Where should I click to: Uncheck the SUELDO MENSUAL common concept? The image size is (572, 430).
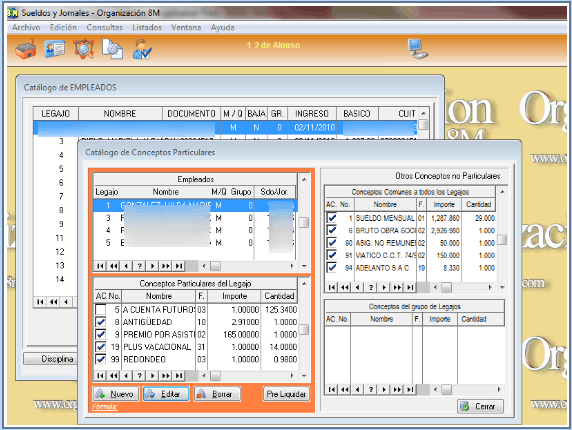click(332, 218)
